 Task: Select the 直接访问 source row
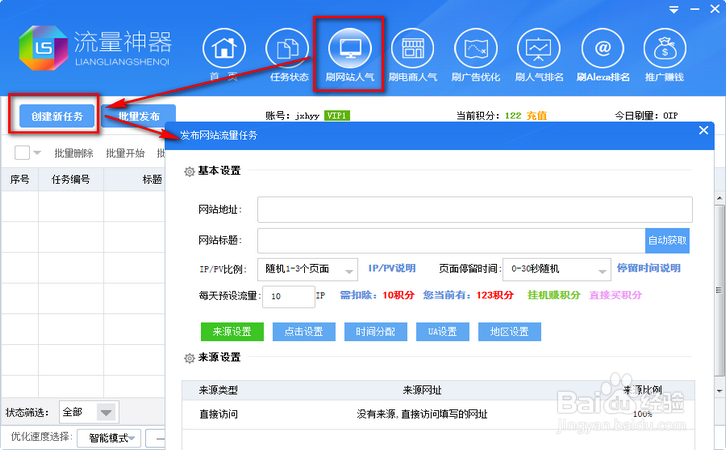[438, 414]
